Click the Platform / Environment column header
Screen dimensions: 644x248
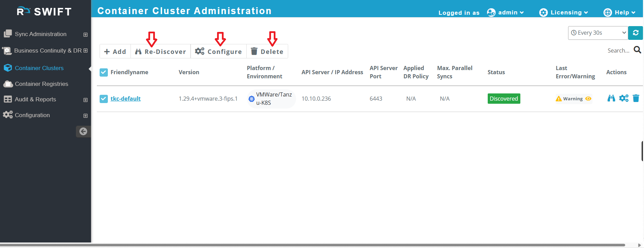(264, 72)
